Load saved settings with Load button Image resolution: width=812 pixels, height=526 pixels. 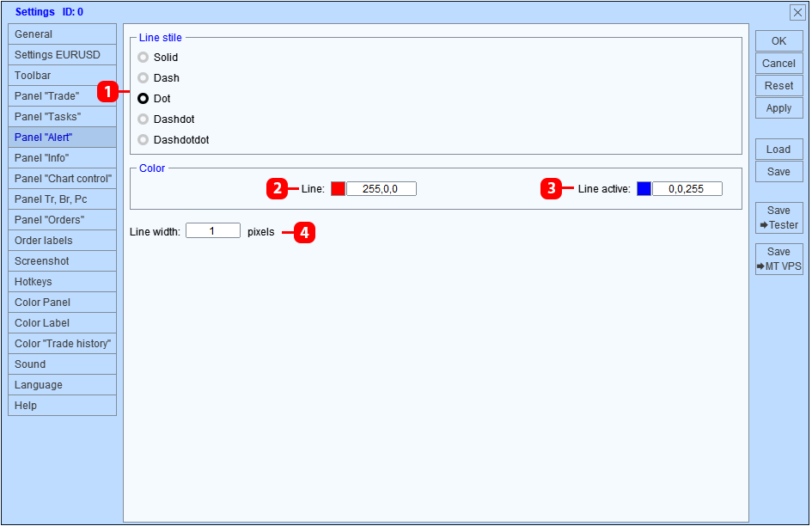click(x=778, y=150)
